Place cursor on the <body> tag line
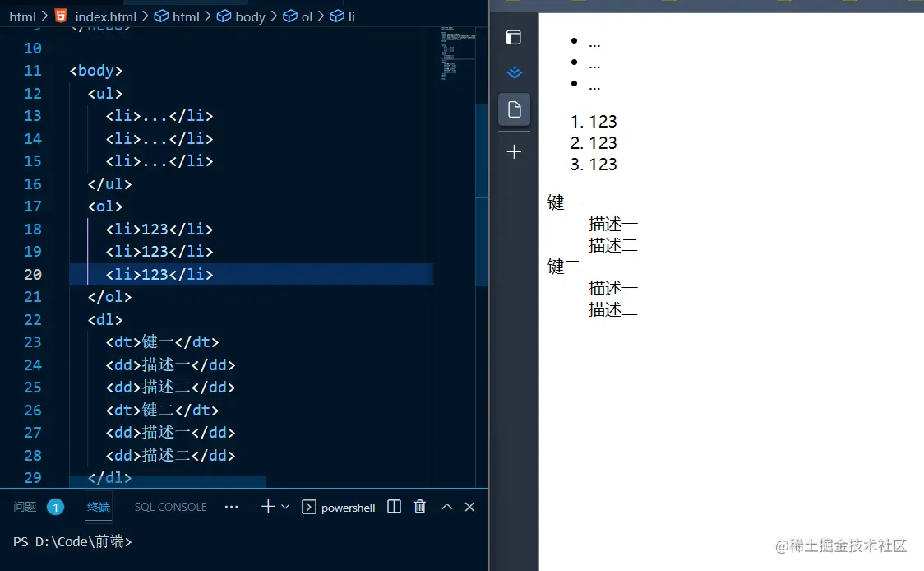 pyautogui.click(x=96, y=71)
